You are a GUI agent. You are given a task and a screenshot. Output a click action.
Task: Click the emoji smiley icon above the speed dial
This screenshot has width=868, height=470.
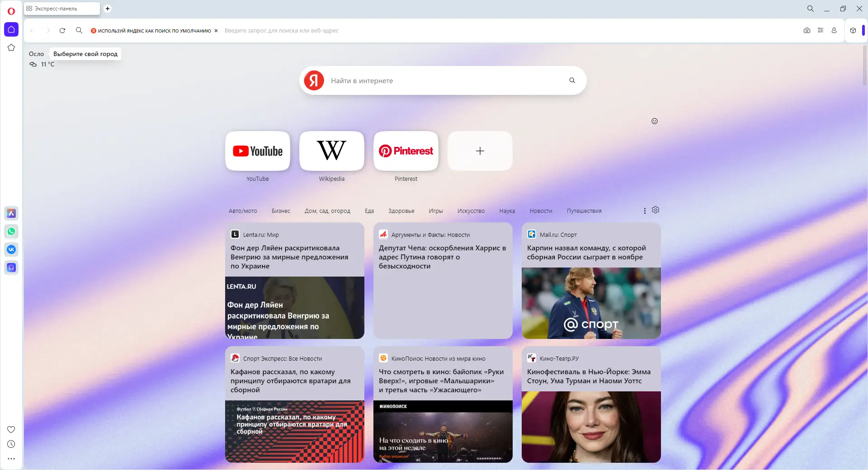tap(655, 121)
